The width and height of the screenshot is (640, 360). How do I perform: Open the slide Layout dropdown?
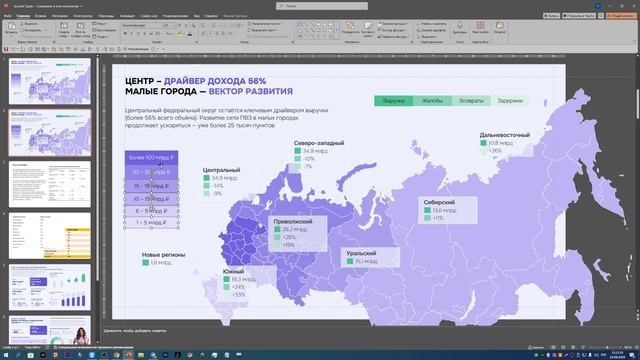point(100,24)
